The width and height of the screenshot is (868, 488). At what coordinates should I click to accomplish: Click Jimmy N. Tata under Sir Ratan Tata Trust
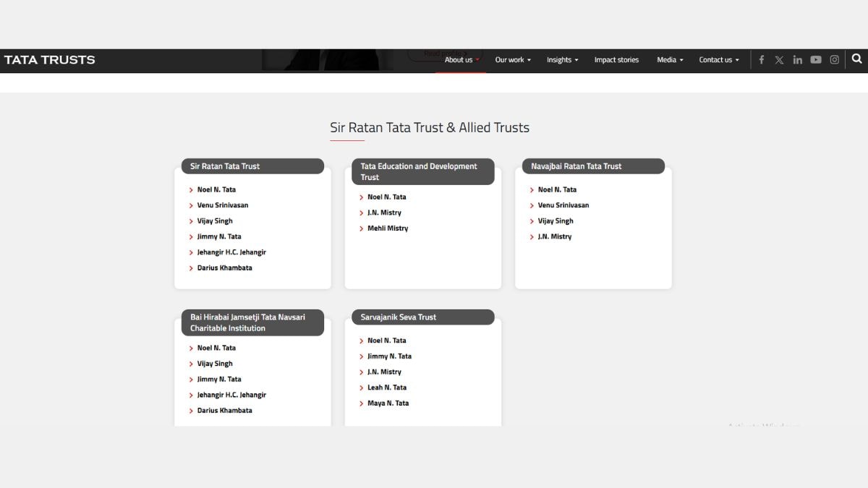point(219,236)
